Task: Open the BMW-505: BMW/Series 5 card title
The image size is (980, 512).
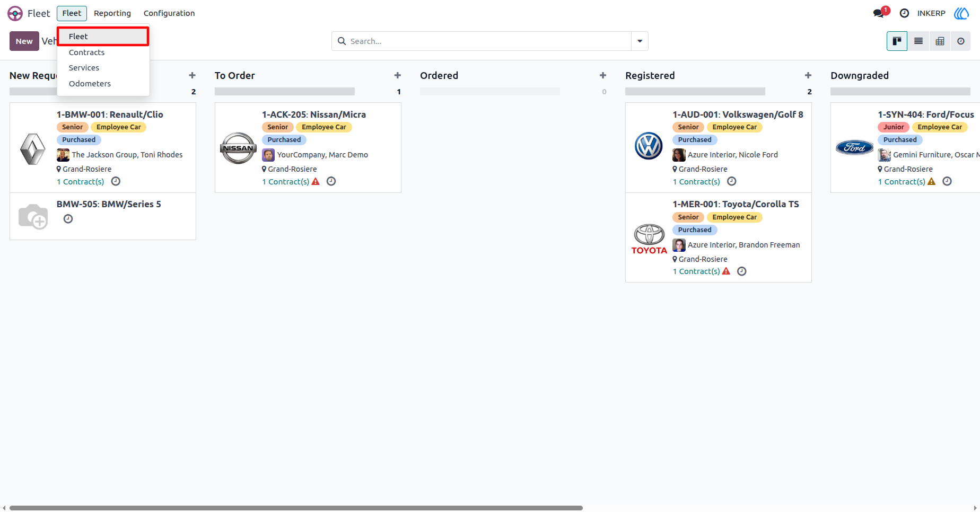Action: pyautogui.click(x=109, y=204)
